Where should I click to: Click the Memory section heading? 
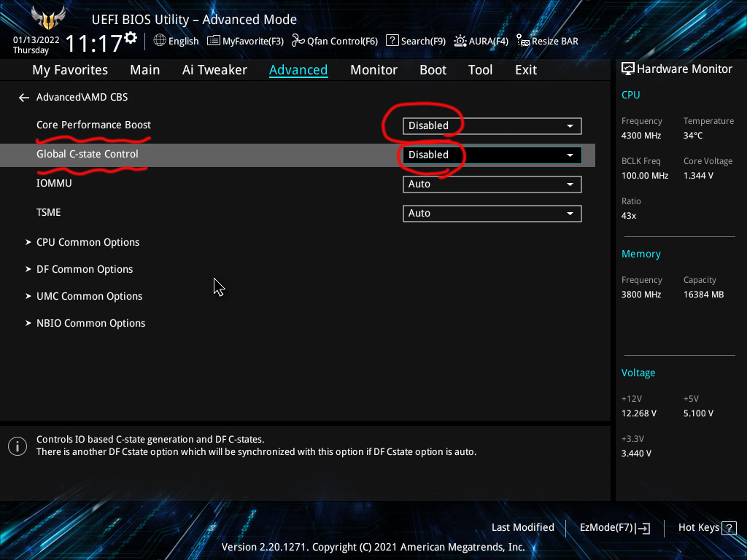pos(640,254)
